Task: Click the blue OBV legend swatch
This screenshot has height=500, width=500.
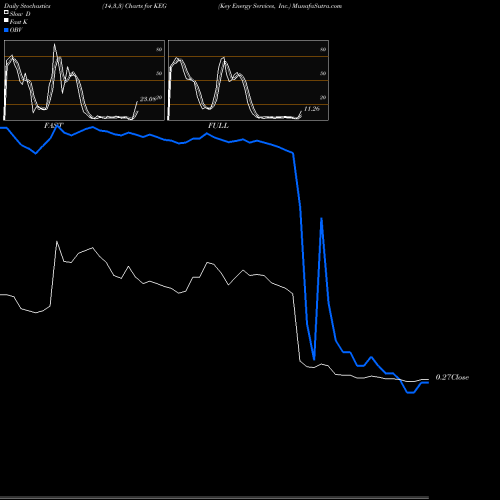Action: pyautogui.click(x=6, y=30)
